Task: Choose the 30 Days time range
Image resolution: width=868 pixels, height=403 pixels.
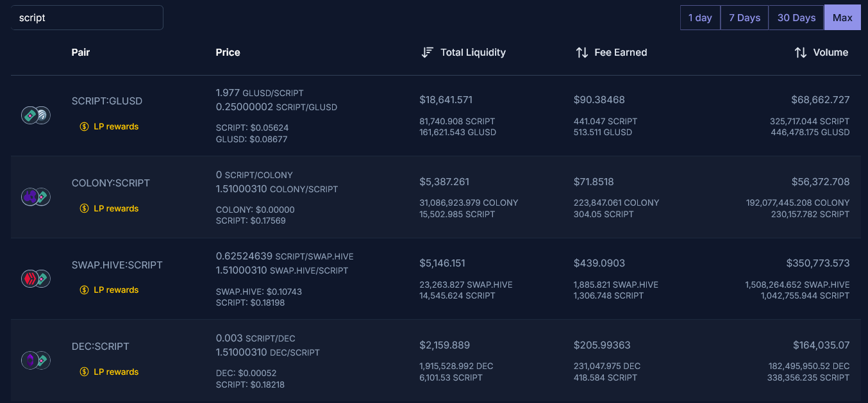Action: [x=796, y=18]
